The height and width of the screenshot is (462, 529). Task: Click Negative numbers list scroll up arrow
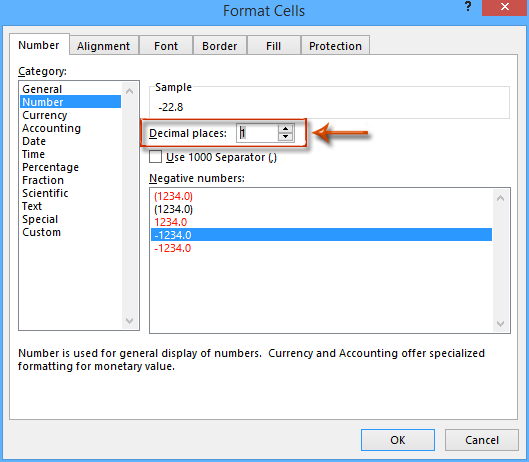pos(501,198)
